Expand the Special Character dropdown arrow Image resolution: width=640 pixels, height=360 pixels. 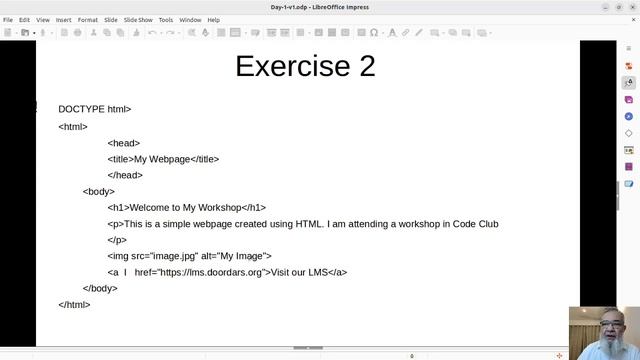click(x=383, y=33)
